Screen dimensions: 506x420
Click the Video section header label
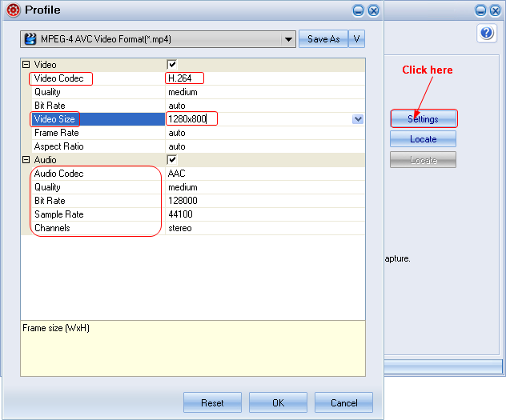tap(46, 65)
